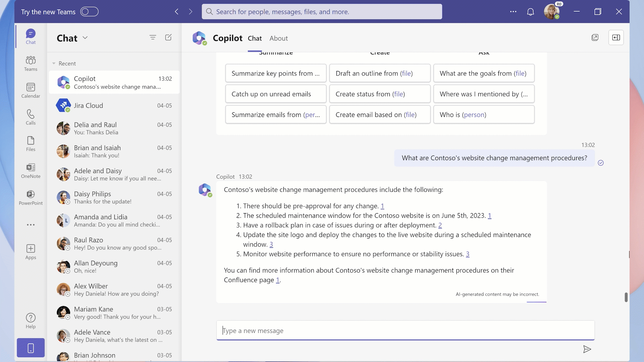This screenshot has width=644, height=362.
Task: Open the Files section in sidebar
Action: (30, 144)
